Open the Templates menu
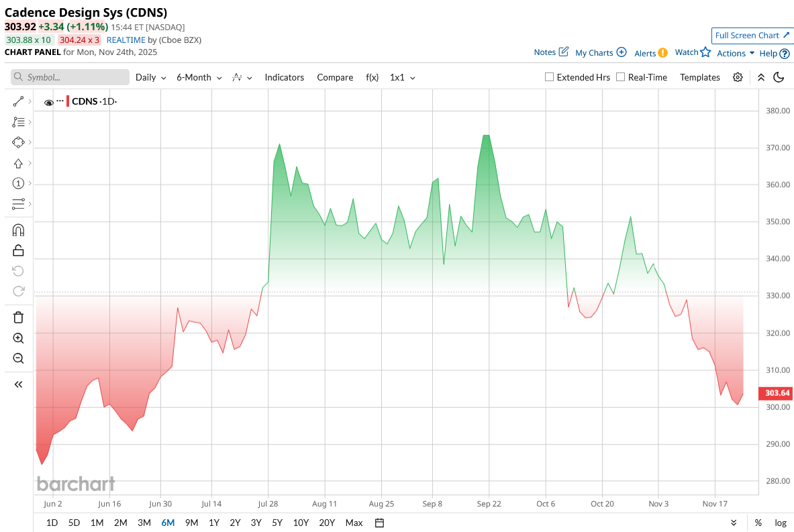794x532 pixels. coord(700,77)
